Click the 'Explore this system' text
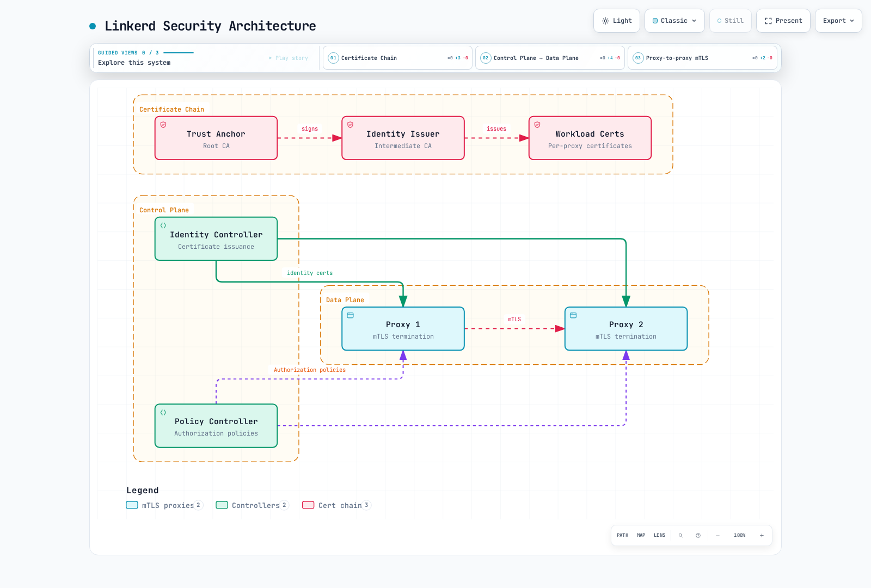871x588 pixels. click(x=134, y=63)
